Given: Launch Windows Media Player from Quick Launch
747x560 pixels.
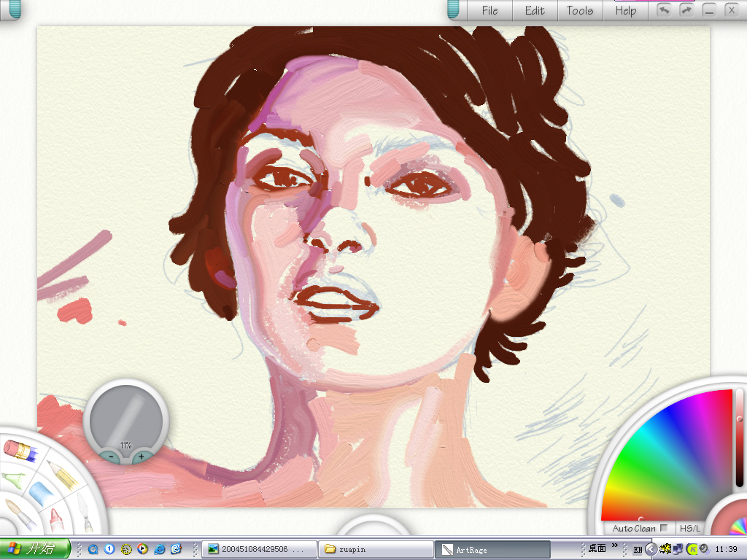Looking at the screenshot, I should [142, 549].
